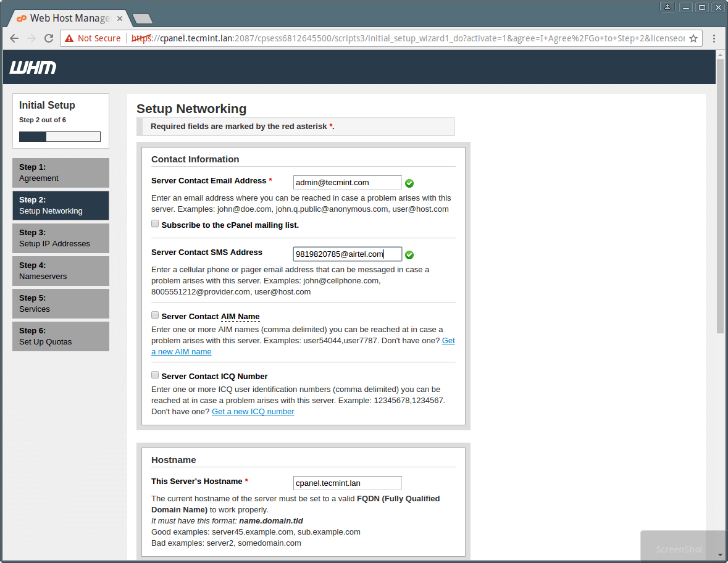Check the Server Contact ICQ Number box

pos(155,375)
